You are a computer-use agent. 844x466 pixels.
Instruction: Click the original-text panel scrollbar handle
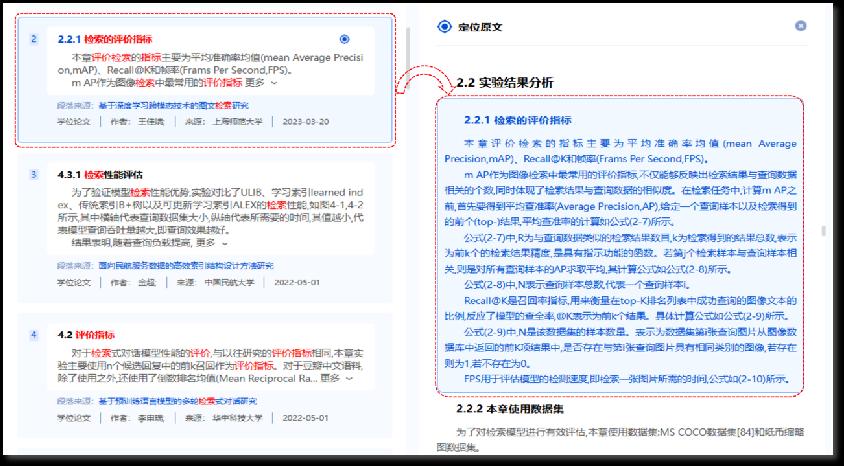822,231
